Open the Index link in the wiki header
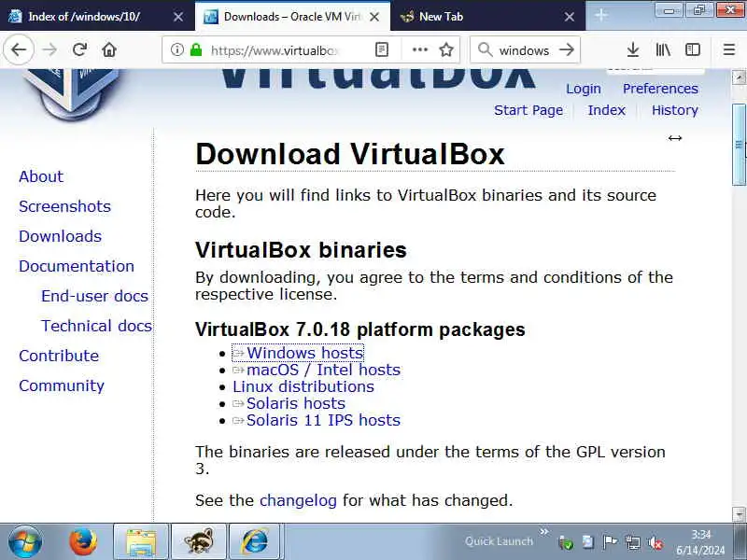The image size is (747, 560). pyautogui.click(x=606, y=110)
